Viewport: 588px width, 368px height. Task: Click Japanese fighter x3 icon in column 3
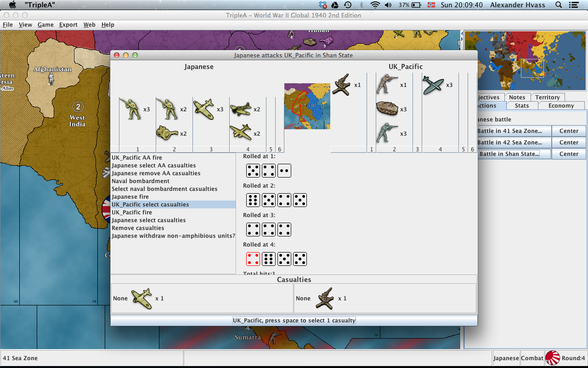point(204,109)
